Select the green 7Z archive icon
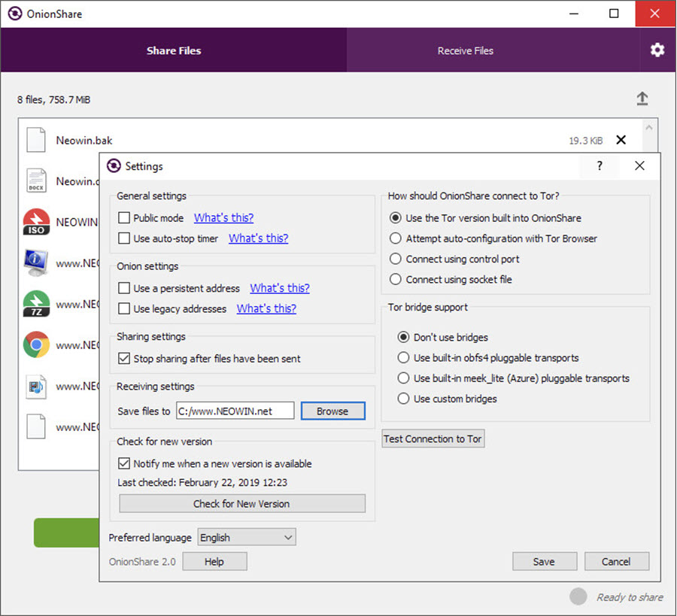Viewport: 677px width, 616px height. pyautogui.click(x=36, y=304)
